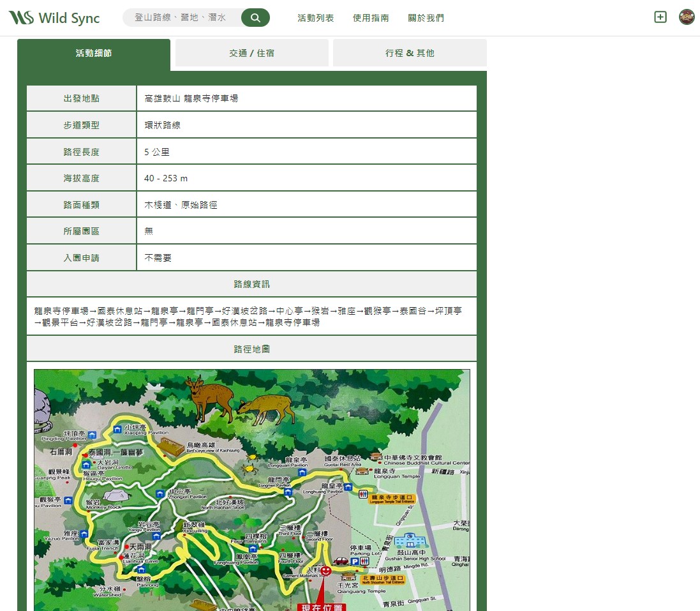The image size is (700, 611).
Task: Click the Wild Sync logo
Action: (54, 18)
